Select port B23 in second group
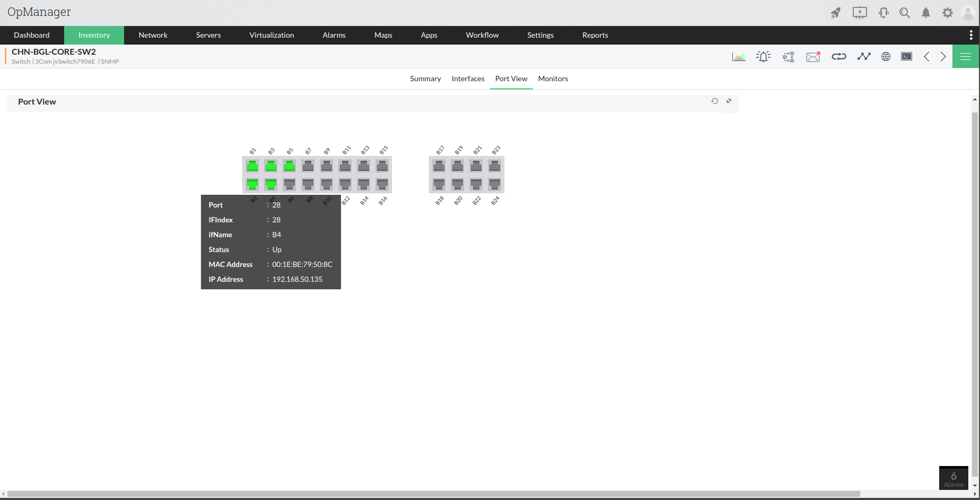The width and height of the screenshot is (980, 500). coord(495,166)
